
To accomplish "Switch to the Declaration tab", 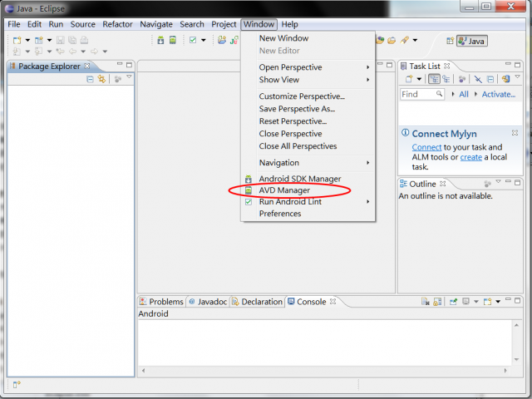I will coord(257,302).
